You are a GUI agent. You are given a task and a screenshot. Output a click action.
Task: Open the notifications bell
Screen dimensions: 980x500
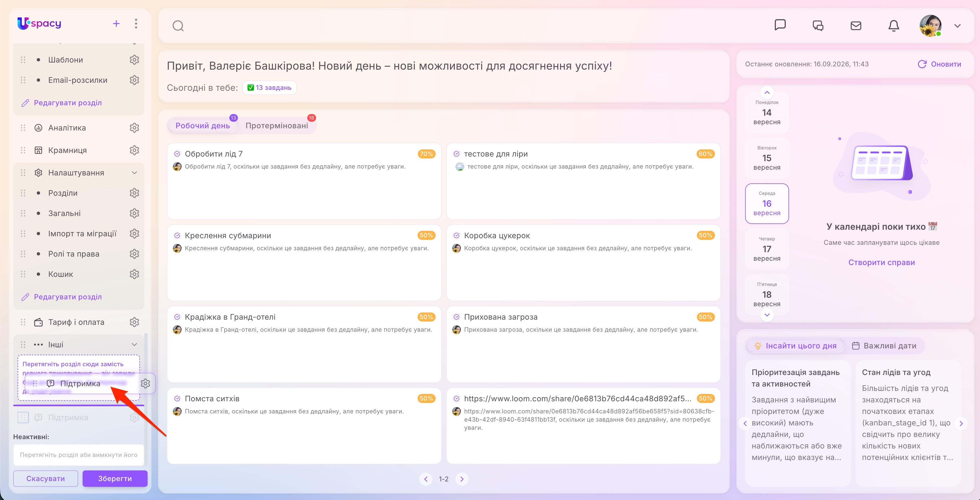point(894,25)
